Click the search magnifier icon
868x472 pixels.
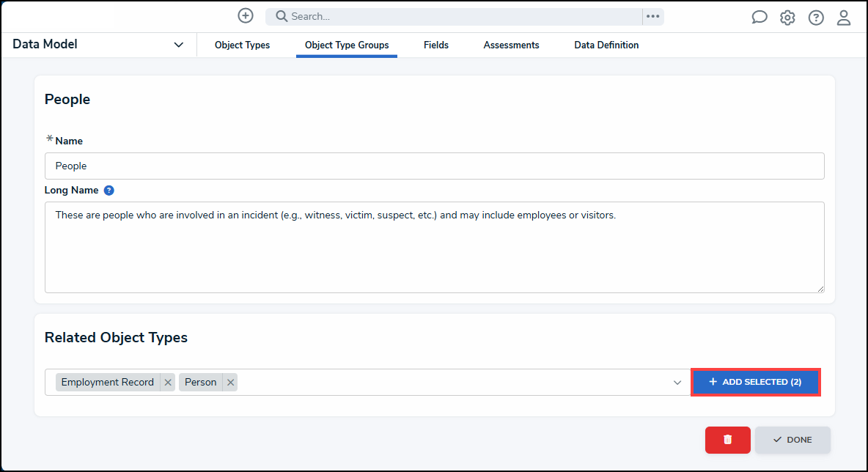pos(282,17)
